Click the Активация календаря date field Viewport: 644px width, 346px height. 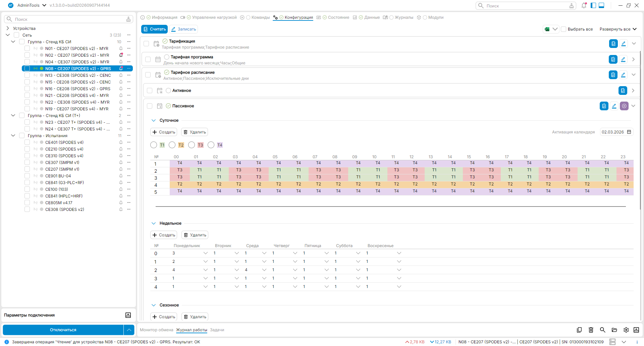click(616, 132)
